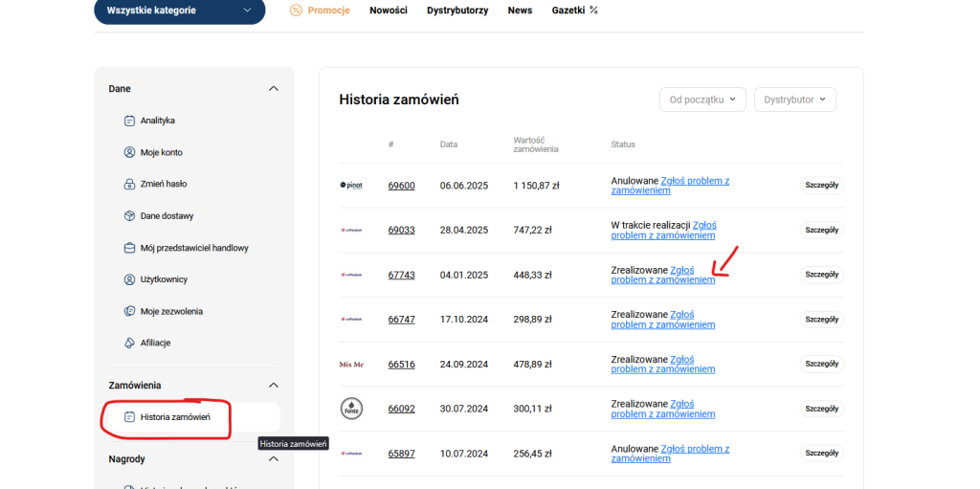Open the Od początku date filter
The width and height of the screenshot is (980, 489).
702,100
